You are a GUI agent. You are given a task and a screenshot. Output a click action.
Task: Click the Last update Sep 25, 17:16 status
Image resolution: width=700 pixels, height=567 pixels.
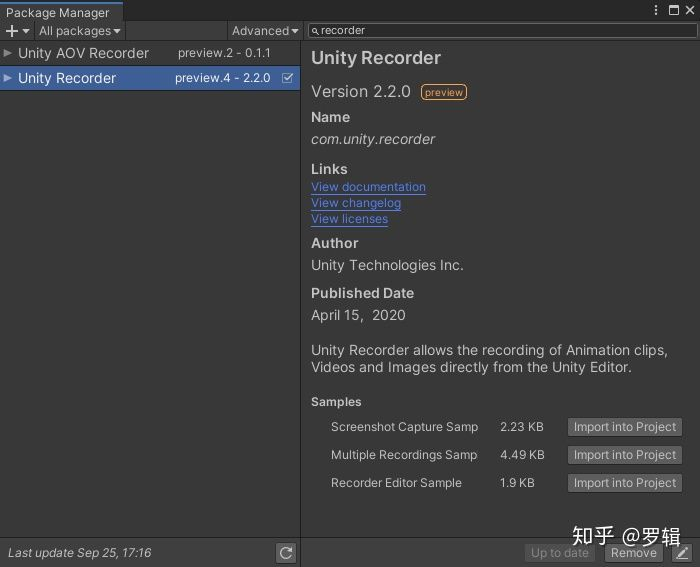(80, 553)
